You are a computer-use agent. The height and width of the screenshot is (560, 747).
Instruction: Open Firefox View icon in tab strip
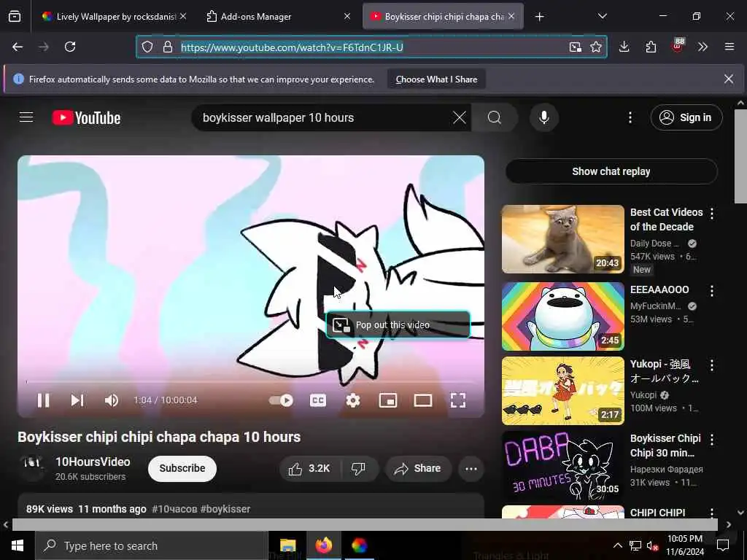(x=15, y=17)
